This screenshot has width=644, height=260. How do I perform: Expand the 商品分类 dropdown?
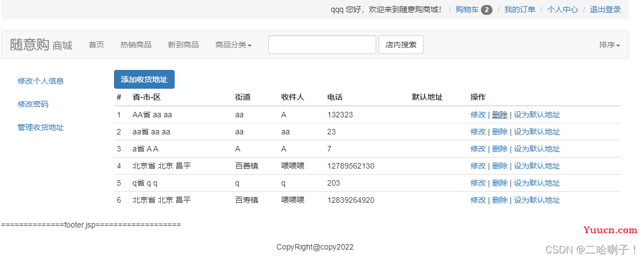coord(233,45)
